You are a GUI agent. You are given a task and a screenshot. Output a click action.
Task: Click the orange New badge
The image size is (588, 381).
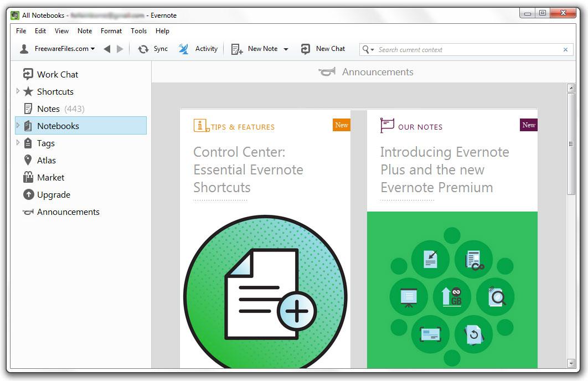click(x=341, y=125)
